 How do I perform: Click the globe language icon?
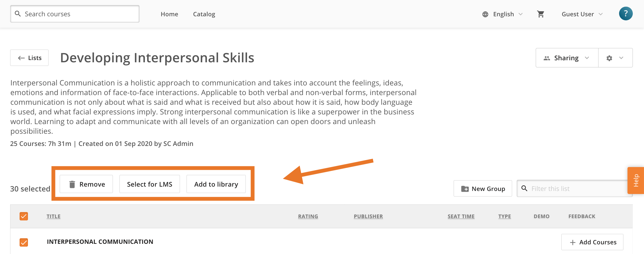tap(485, 14)
